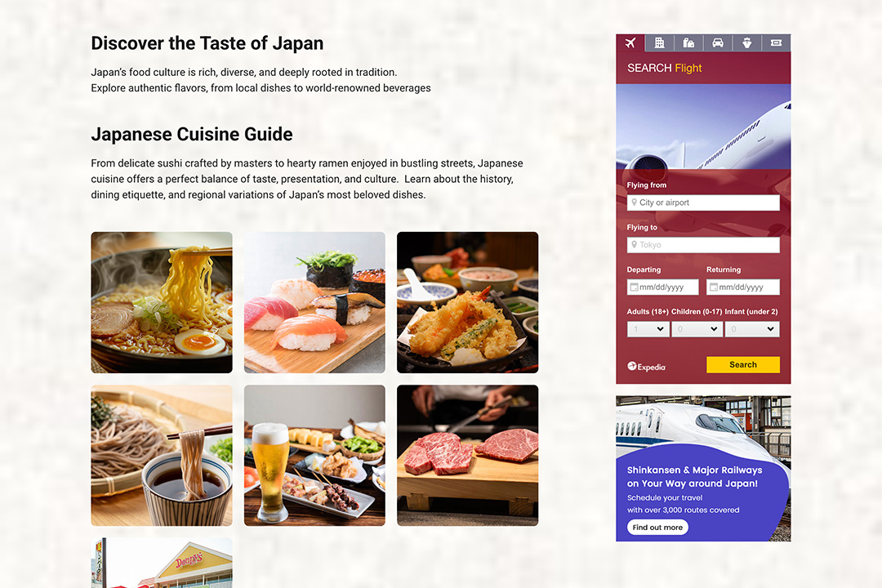Open the wagyu beef steak photo
This screenshot has width=882, height=588.
(x=467, y=455)
